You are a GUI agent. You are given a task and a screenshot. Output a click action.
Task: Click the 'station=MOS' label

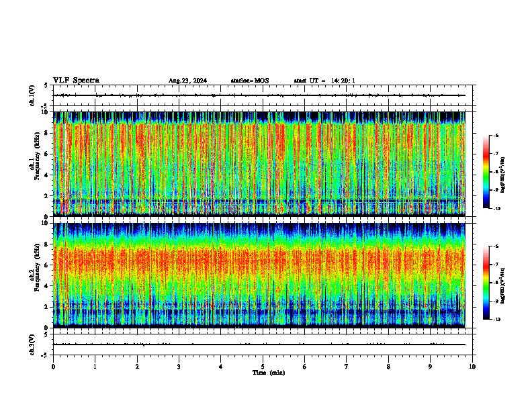tap(250, 81)
